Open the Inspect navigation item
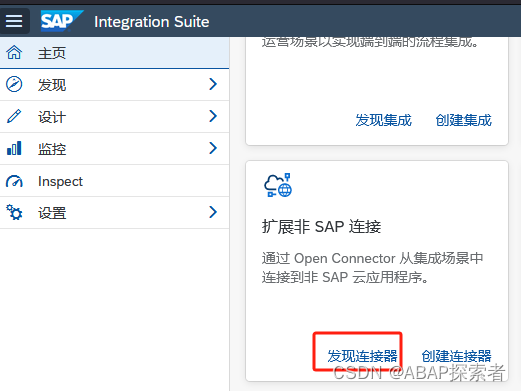Image resolution: width=521 pixels, height=391 pixels. (114, 181)
